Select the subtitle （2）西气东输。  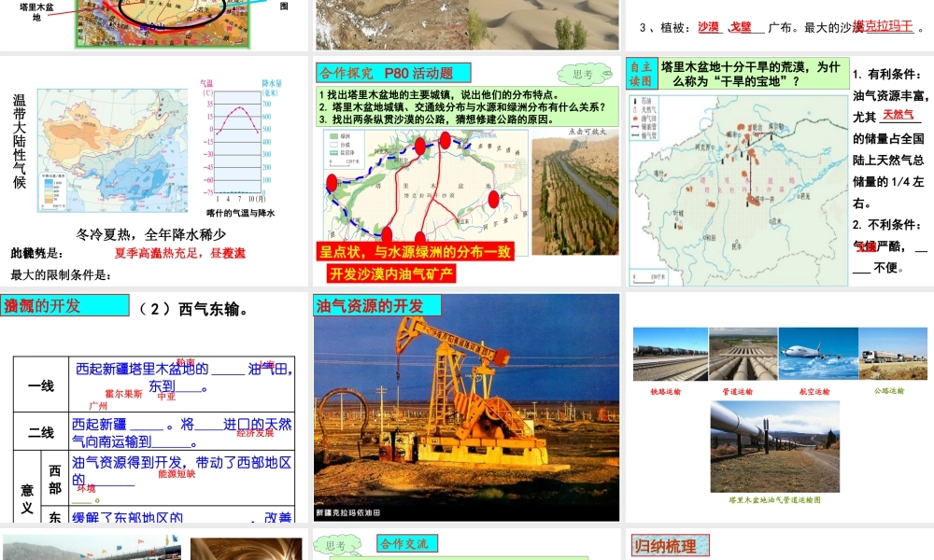tap(193, 309)
